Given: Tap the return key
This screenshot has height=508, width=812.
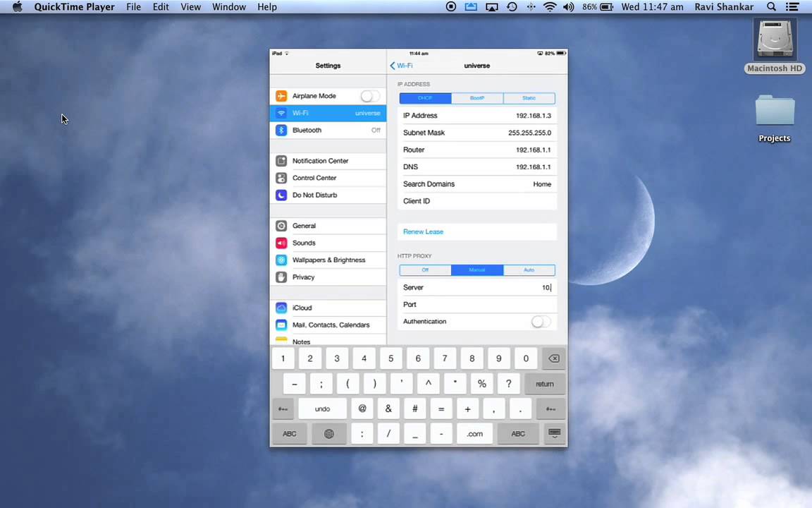Looking at the screenshot, I should [x=545, y=384].
